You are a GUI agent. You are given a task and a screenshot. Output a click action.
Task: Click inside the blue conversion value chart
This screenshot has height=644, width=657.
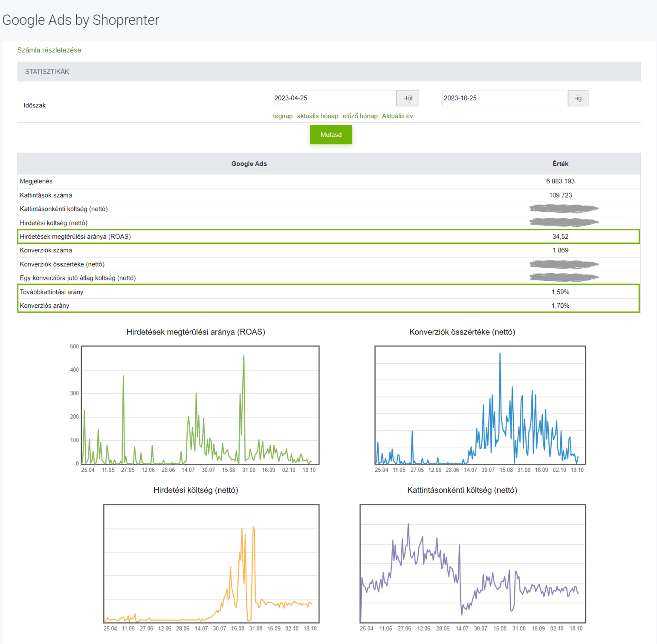click(x=480, y=405)
